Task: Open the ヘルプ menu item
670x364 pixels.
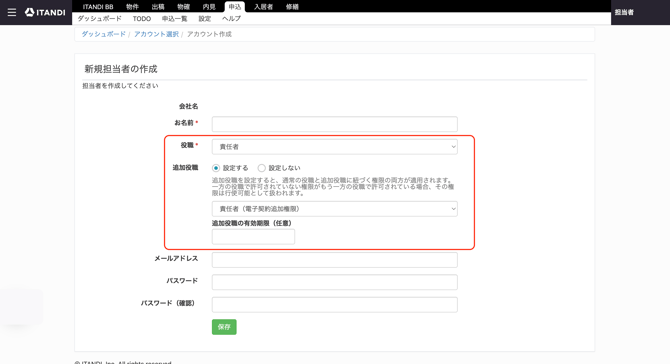Action: (231, 19)
